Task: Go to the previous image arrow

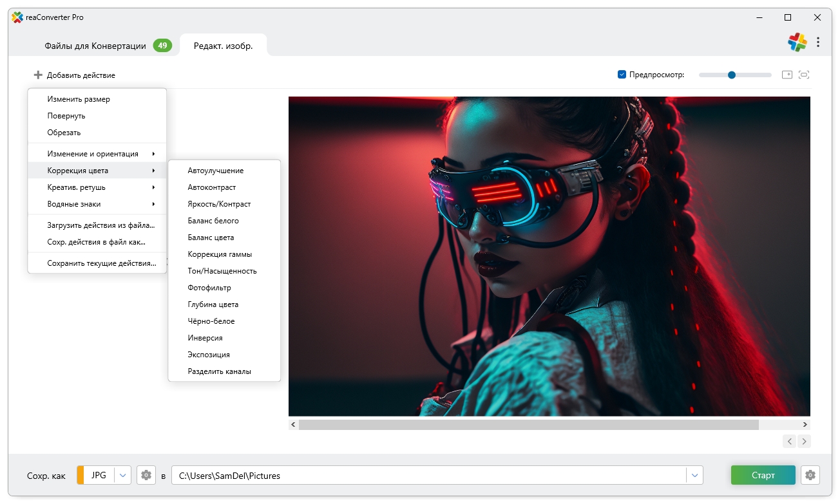Action: click(789, 441)
